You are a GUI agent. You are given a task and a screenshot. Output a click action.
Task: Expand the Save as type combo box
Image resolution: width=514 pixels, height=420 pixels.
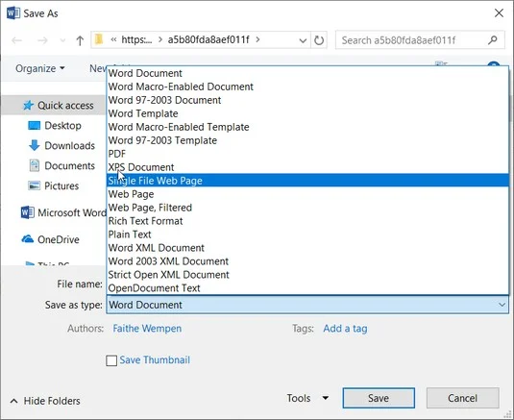pos(307,305)
